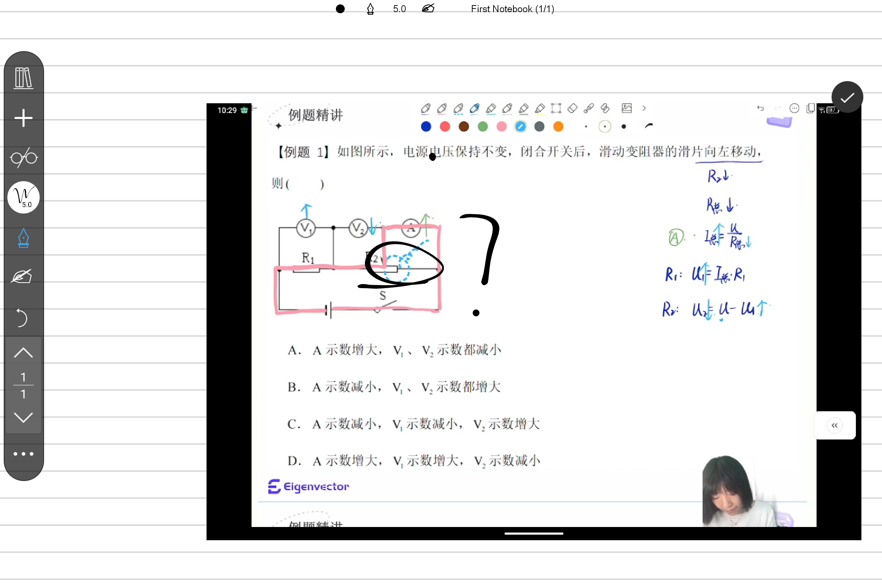882x588 pixels.
Task: Pick the gray color swatch
Action: click(539, 127)
